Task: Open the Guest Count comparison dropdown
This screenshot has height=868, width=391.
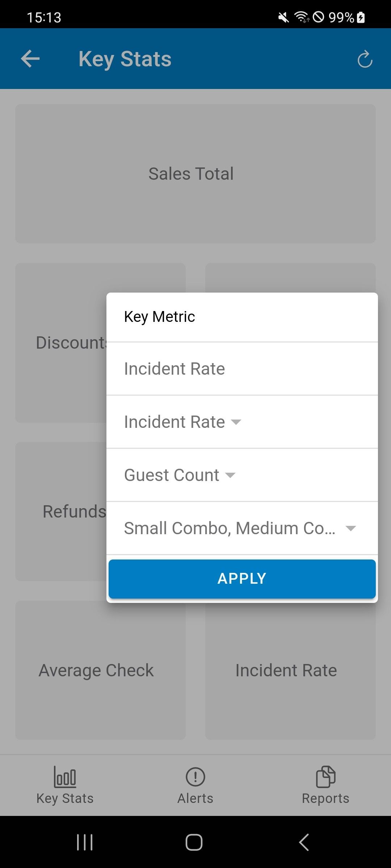Action: point(241,475)
